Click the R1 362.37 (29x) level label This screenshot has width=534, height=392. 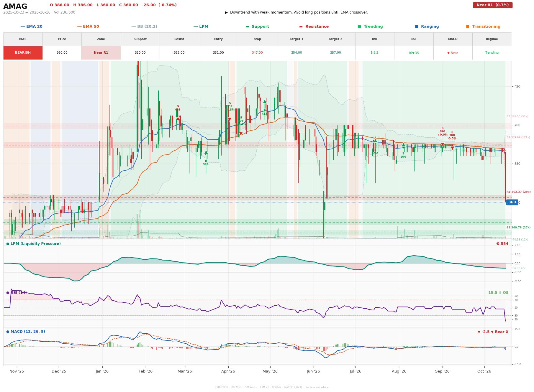518,192
